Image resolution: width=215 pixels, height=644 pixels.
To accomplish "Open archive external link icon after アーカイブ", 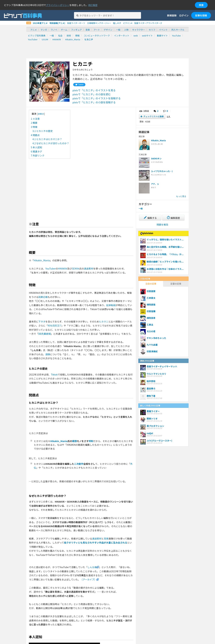I will point(98,579).
